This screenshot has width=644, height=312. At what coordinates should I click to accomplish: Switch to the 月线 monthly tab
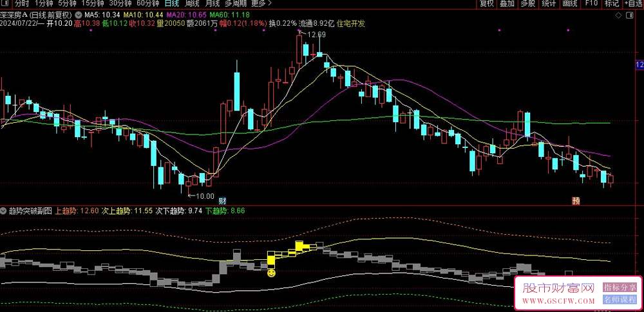213,4
